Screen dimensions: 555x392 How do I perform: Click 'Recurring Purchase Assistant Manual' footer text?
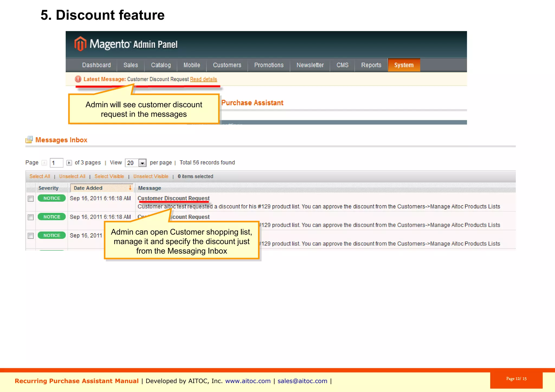[77, 381]
